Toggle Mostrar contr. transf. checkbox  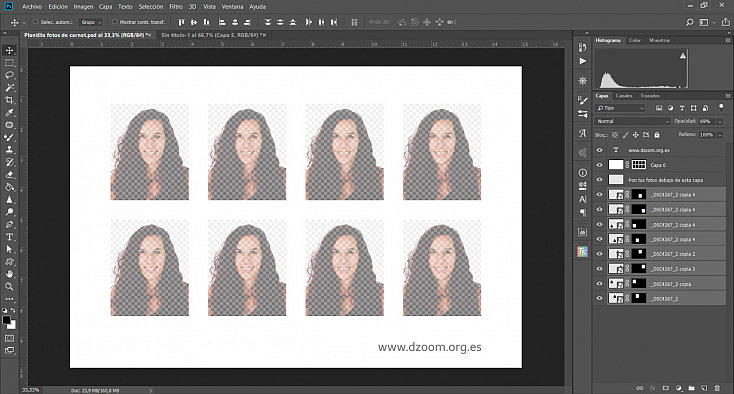click(114, 22)
